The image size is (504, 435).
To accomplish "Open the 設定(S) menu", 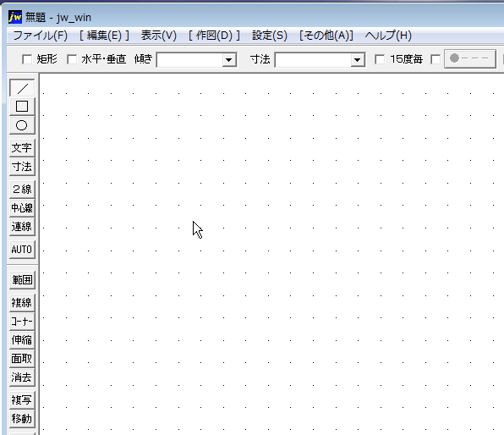I will (x=270, y=36).
